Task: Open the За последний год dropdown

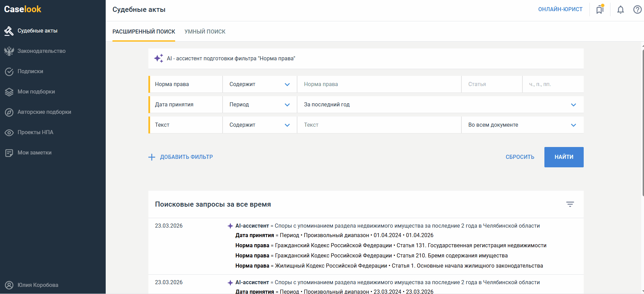Action: point(440,105)
